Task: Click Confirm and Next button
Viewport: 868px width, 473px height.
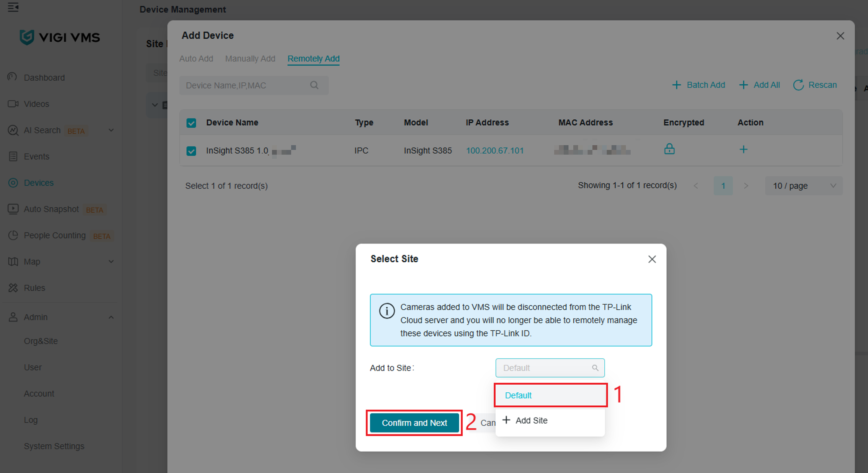Action: [414, 423]
